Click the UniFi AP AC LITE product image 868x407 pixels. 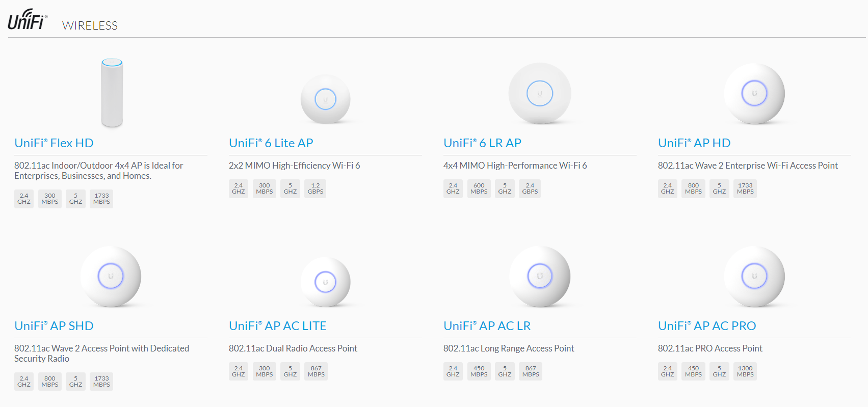point(326,282)
